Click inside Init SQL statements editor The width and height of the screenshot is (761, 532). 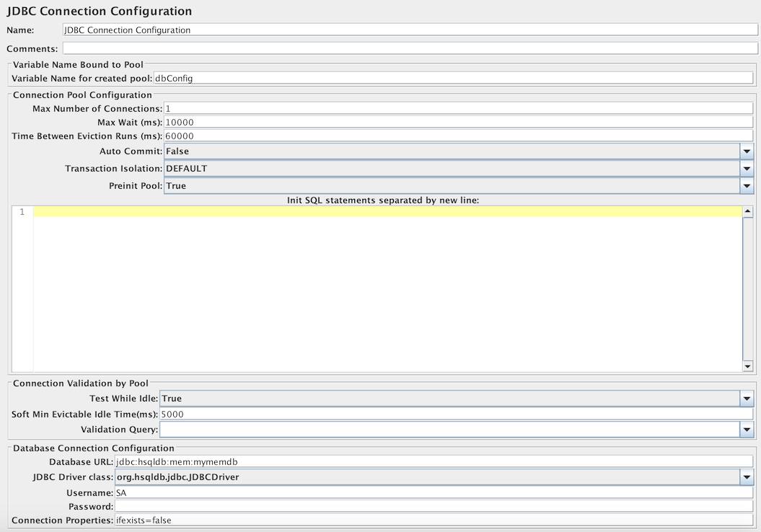388,289
